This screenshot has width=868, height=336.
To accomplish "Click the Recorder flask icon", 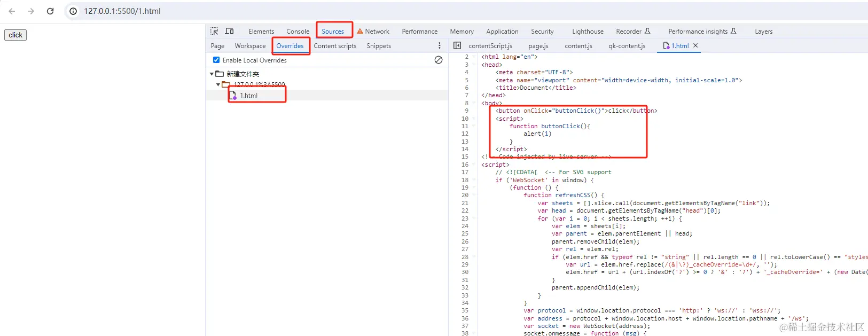I will (x=647, y=32).
